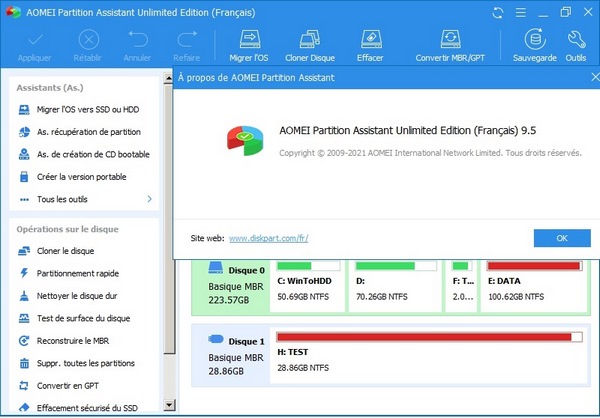Click Tous les outils entry
600x418 pixels.
point(62,199)
